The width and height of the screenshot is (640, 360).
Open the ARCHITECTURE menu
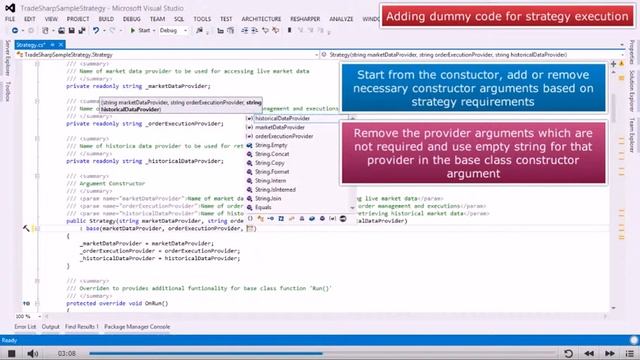click(261, 19)
